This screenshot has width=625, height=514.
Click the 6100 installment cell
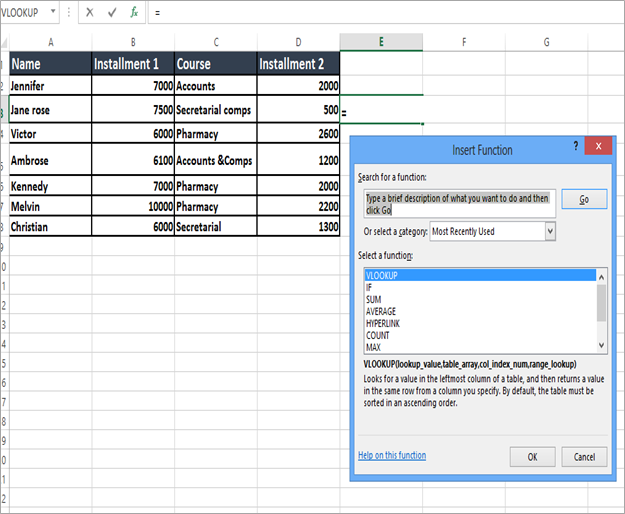click(133, 160)
